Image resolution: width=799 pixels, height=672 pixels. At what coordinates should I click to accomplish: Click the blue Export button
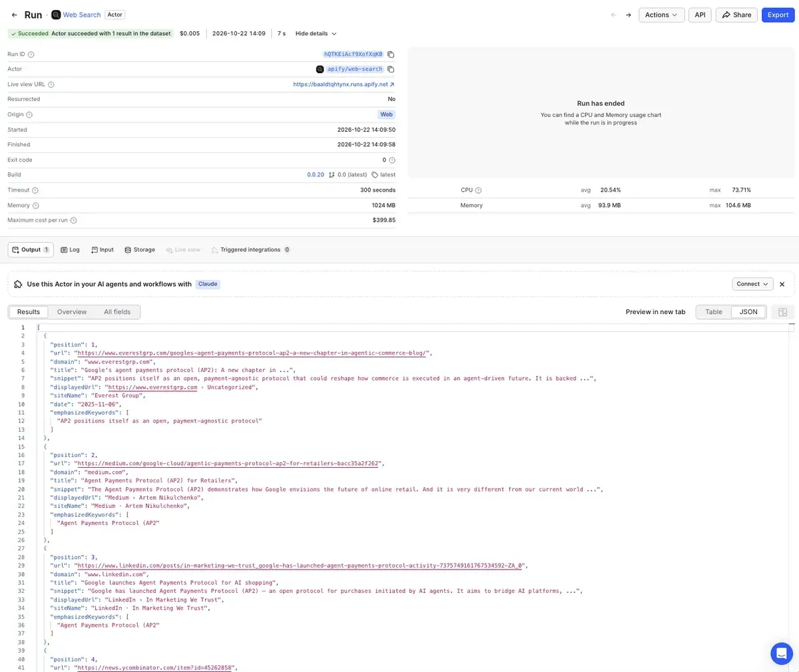778,15
